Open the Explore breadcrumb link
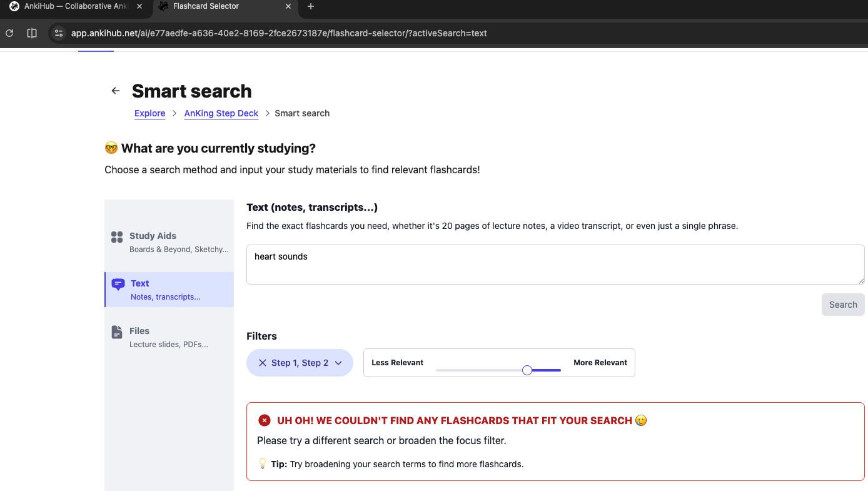 point(149,113)
